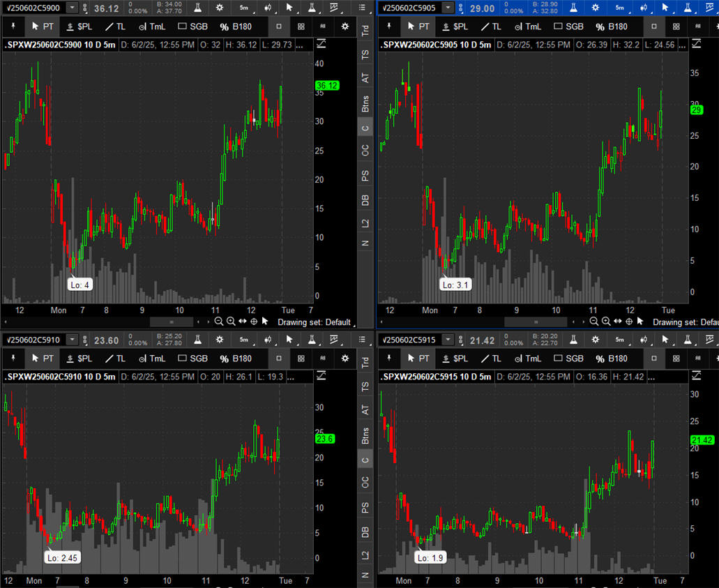Image resolution: width=719 pixels, height=588 pixels.
Task: Open 5m timeframe selector in C5910 chart
Action: point(244,340)
